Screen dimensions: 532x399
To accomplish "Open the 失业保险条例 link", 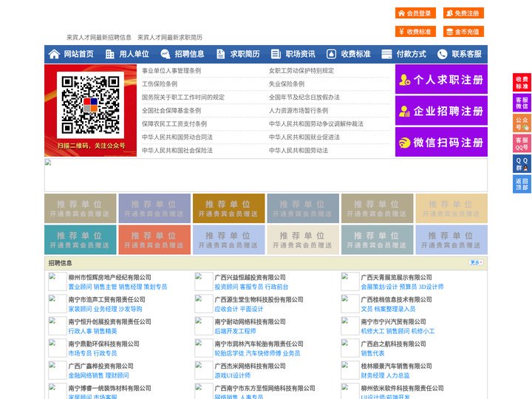I will (x=287, y=83).
